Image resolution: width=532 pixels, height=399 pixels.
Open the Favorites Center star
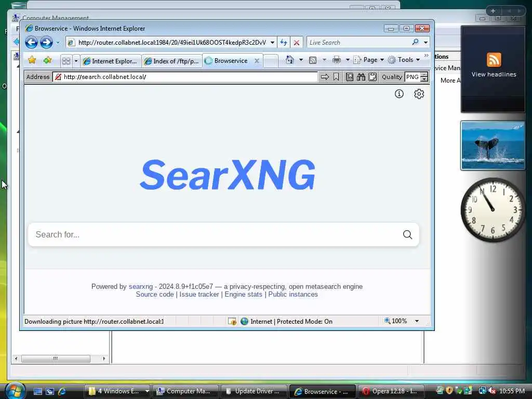pyautogui.click(x=32, y=60)
